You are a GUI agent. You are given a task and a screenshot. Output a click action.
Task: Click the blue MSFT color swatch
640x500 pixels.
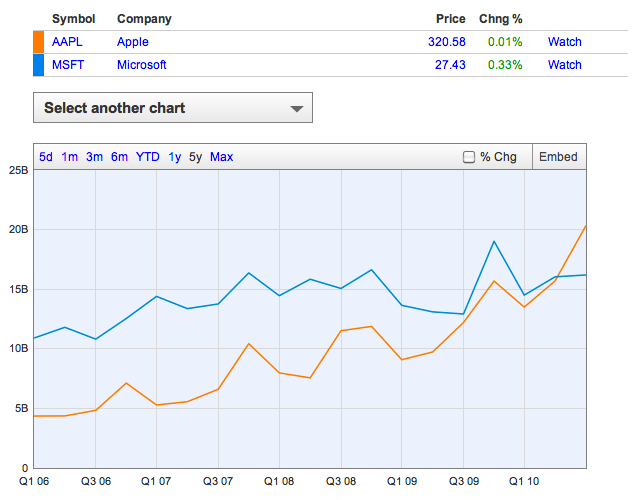[38, 65]
